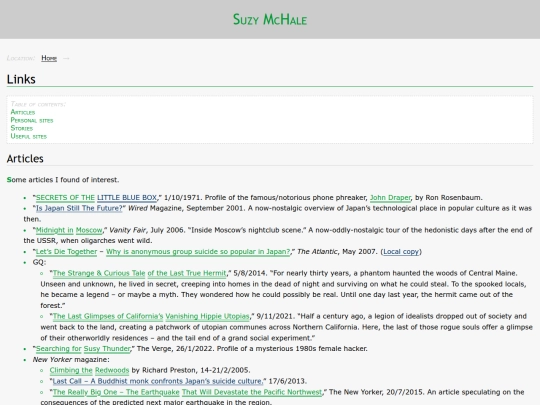Open the John Draper link
The width and height of the screenshot is (540, 405).
[x=390, y=198]
